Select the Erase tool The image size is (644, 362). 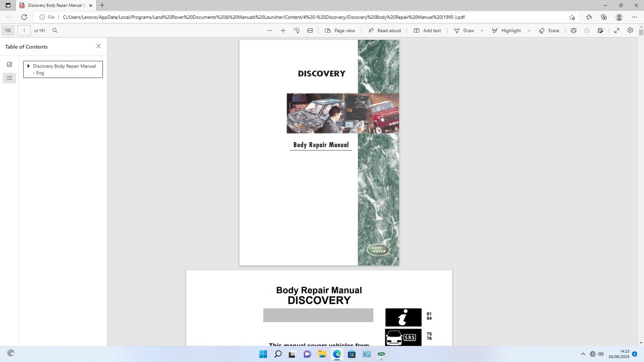[549, 31]
